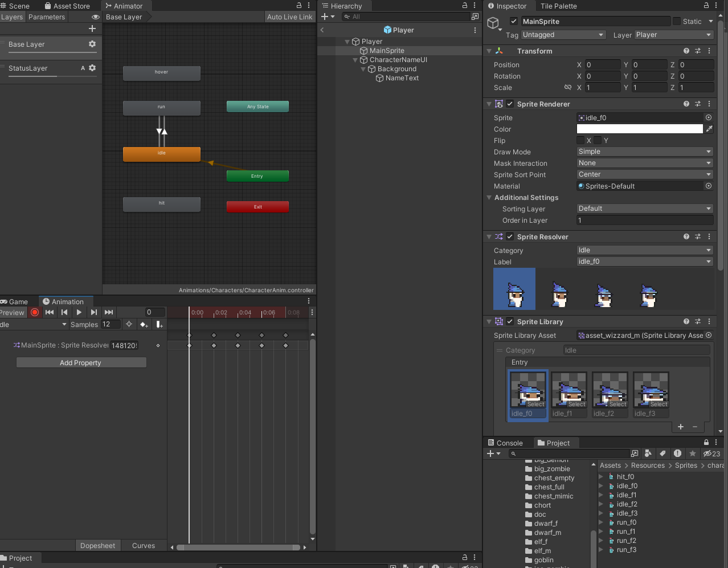Click the Transform presets icon in Inspector
The height and width of the screenshot is (568, 728).
[697, 51]
